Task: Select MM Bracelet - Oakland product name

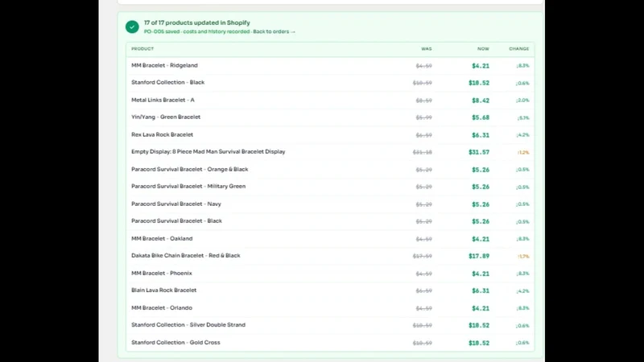Action: [162, 238]
